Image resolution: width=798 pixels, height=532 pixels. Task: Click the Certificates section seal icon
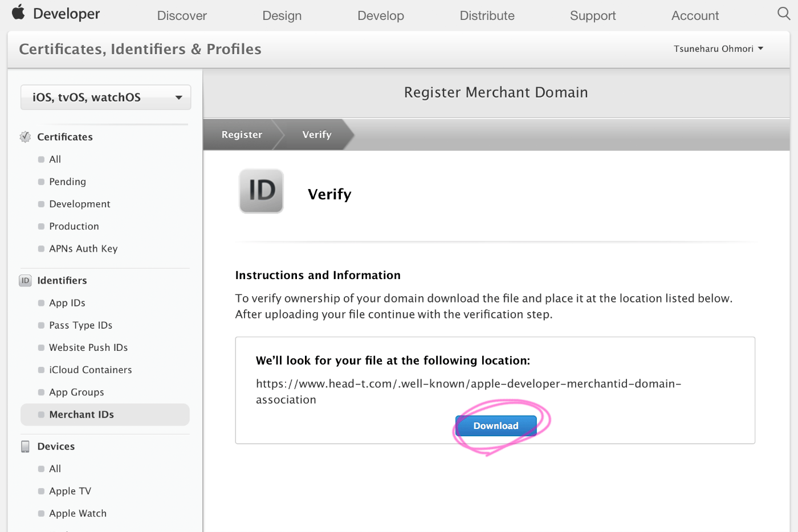tap(25, 137)
